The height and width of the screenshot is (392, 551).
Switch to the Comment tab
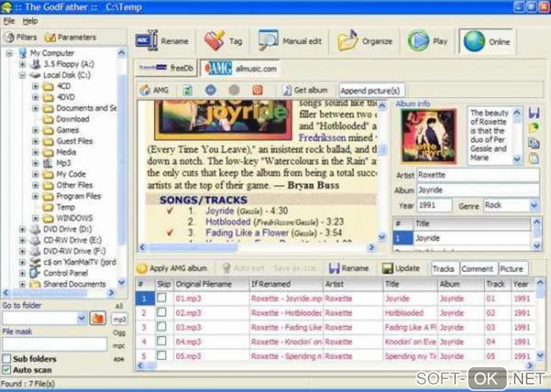[x=477, y=269]
